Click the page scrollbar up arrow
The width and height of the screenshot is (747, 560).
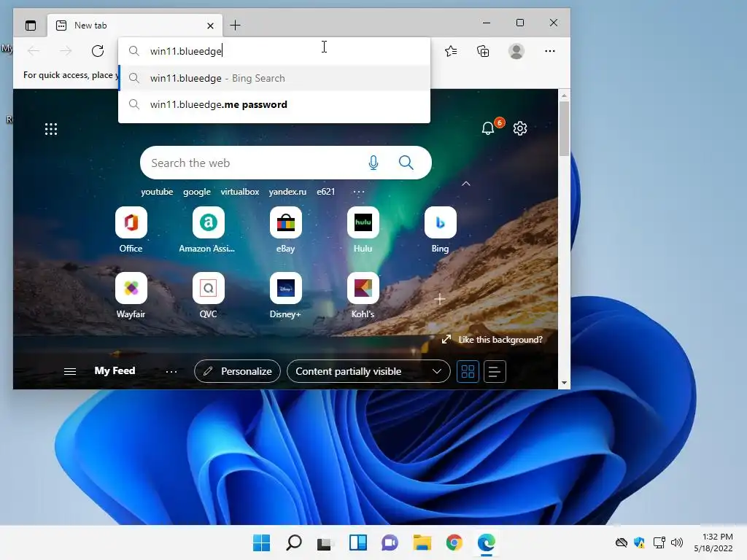tap(564, 96)
